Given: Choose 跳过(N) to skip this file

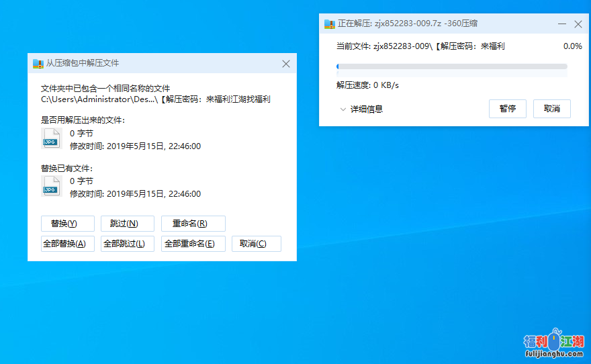Looking at the screenshot, I should click(127, 224).
